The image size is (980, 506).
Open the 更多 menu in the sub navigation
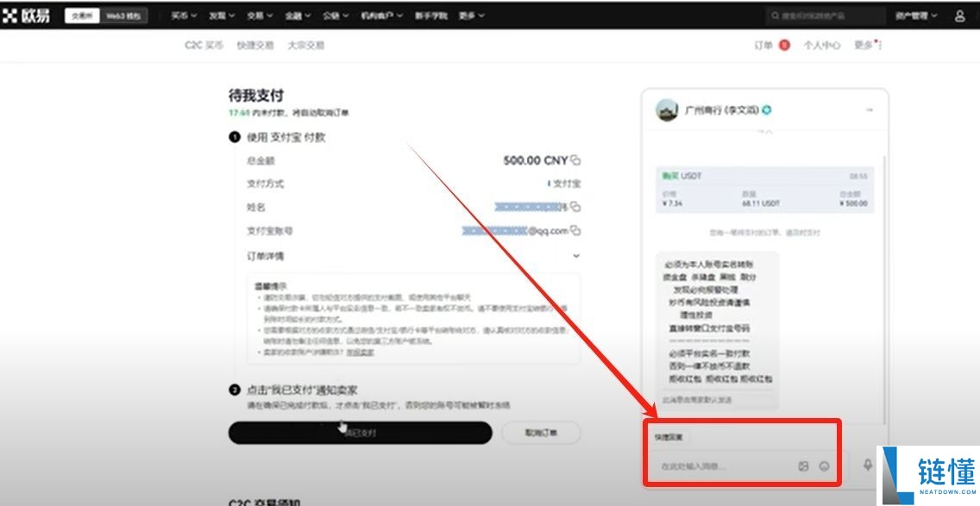(x=868, y=45)
